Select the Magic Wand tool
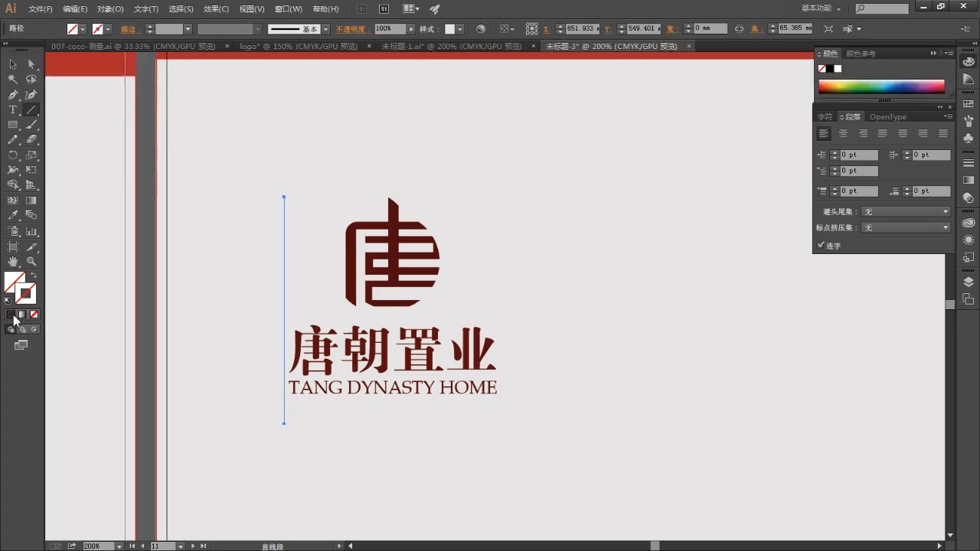This screenshot has height=551, width=980. pyautogui.click(x=13, y=80)
